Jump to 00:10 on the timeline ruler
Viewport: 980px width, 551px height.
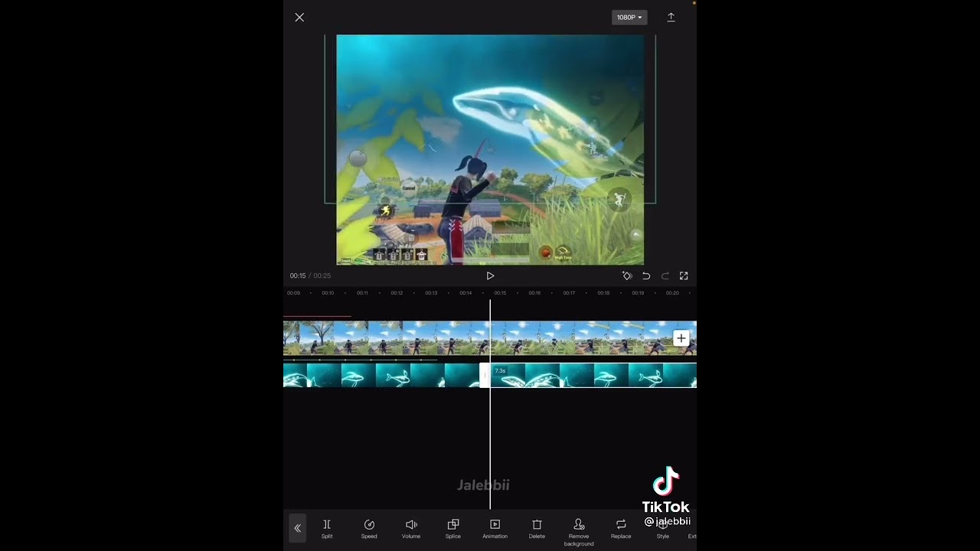[x=328, y=293]
